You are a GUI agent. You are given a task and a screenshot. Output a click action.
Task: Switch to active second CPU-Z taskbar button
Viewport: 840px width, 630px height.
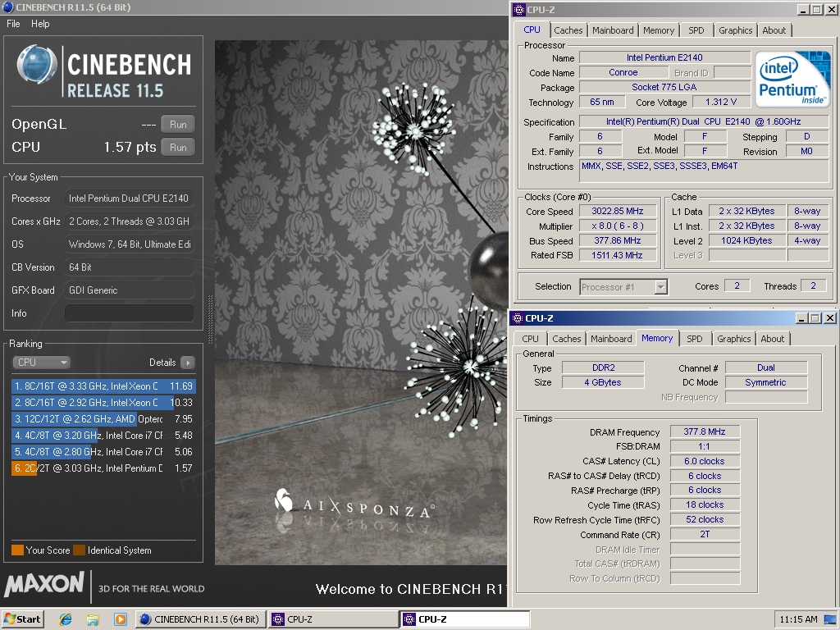[x=464, y=619]
